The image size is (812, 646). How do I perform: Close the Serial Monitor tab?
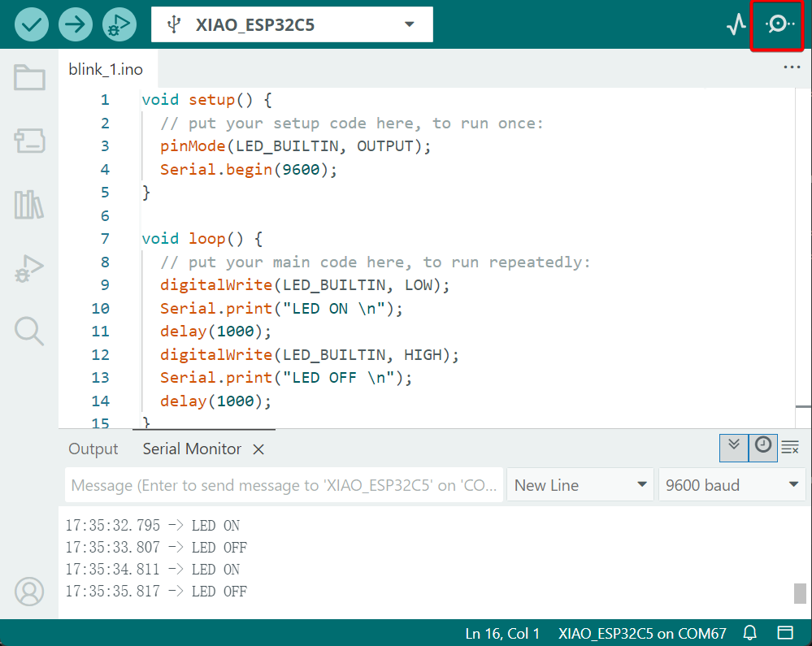[258, 449]
